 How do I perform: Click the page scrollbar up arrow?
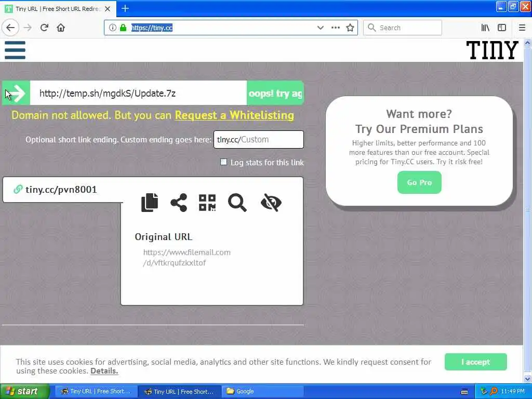pyautogui.click(x=527, y=43)
